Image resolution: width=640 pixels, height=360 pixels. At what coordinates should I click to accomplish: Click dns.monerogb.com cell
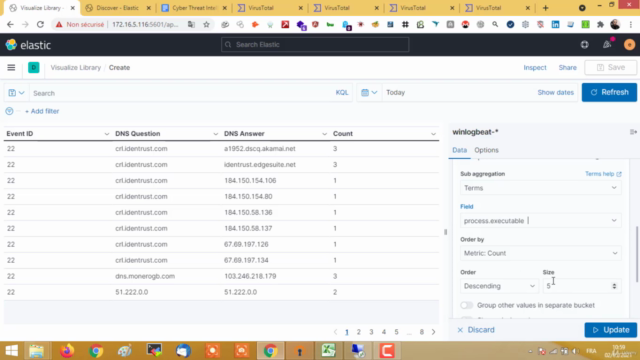point(145,276)
